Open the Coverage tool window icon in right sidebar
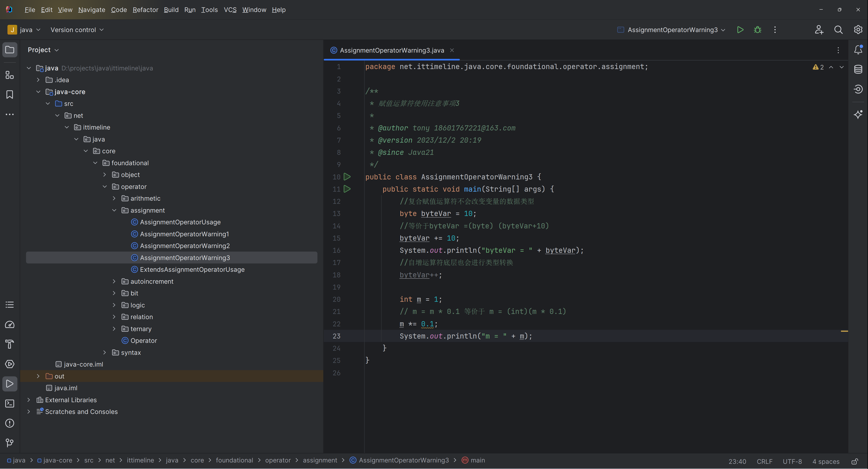Viewport: 868px width, 469px height. (x=858, y=89)
